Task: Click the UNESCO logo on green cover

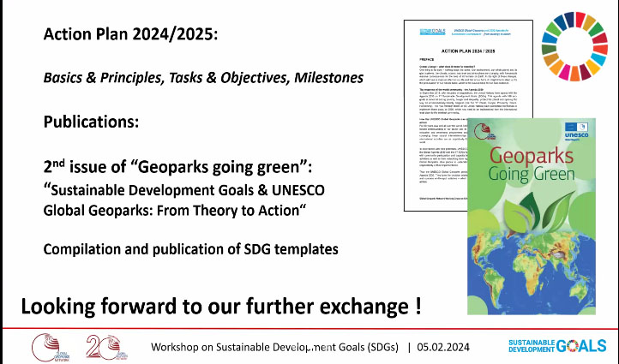Action: point(576,131)
